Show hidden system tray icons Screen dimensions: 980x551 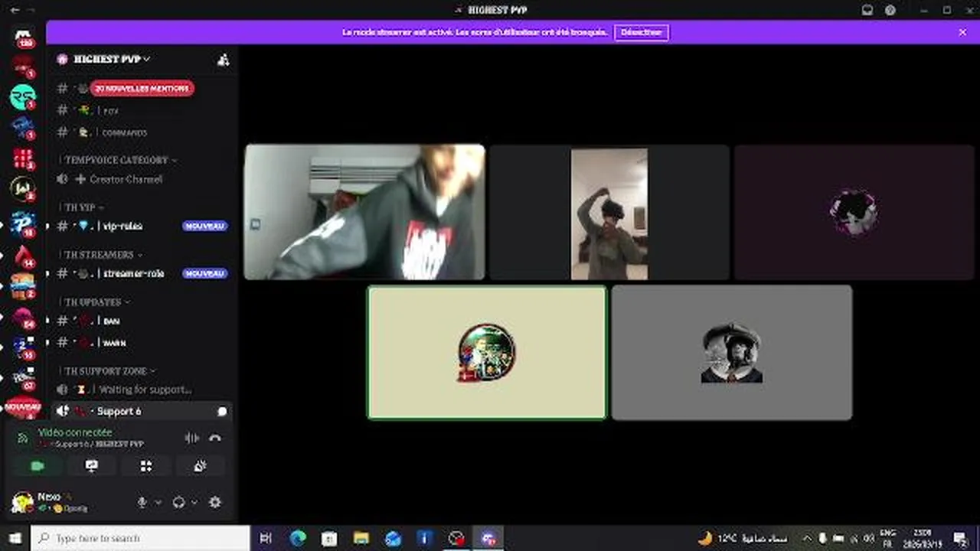coord(808,538)
